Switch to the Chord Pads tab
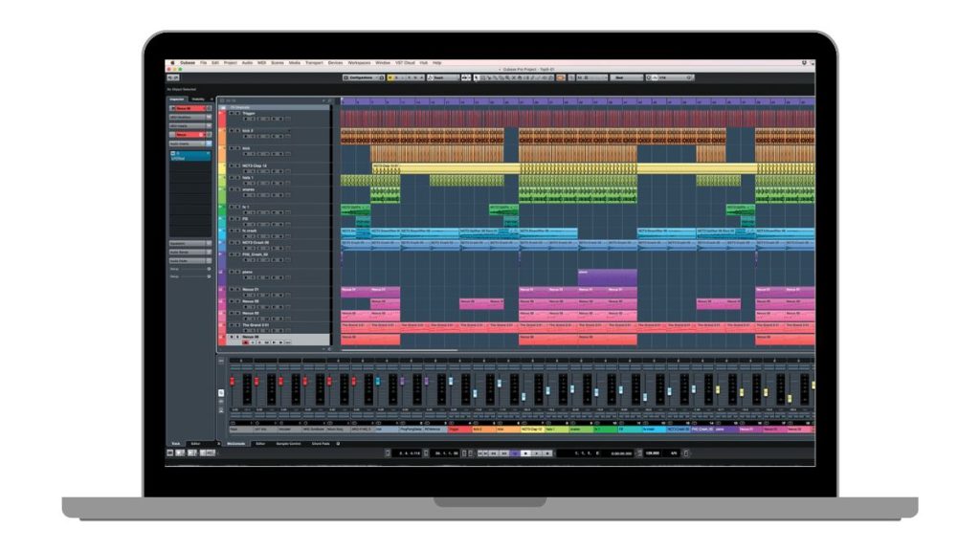The image size is (980, 551). tap(321, 444)
